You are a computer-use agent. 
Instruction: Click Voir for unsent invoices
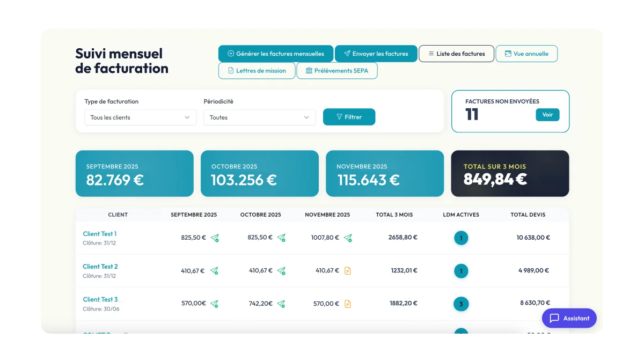click(547, 115)
